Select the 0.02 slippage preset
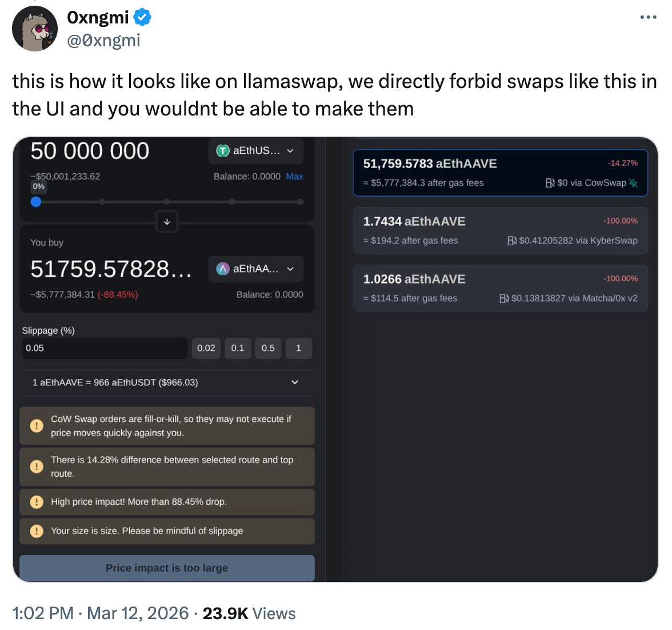The height and width of the screenshot is (630, 672). point(206,348)
